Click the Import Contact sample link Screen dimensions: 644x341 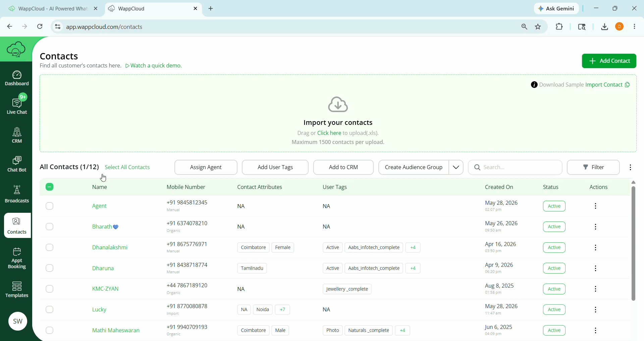point(604,85)
